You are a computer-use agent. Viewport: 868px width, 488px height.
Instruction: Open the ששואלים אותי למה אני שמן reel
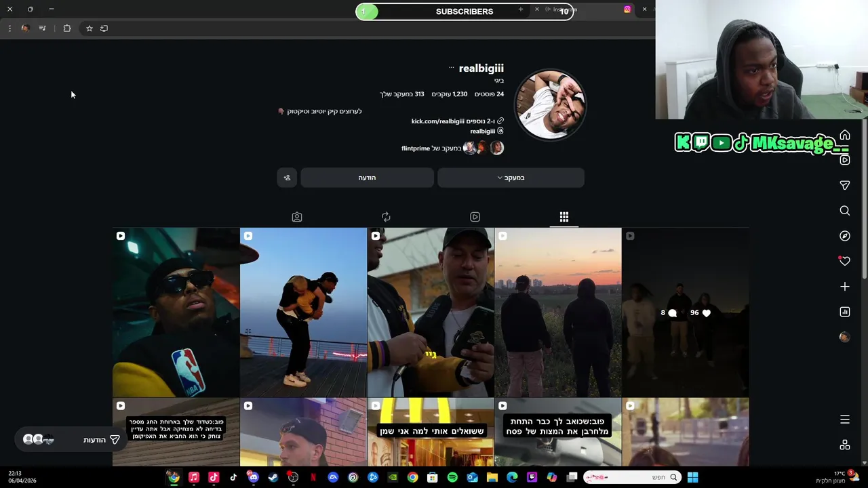(x=431, y=432)
